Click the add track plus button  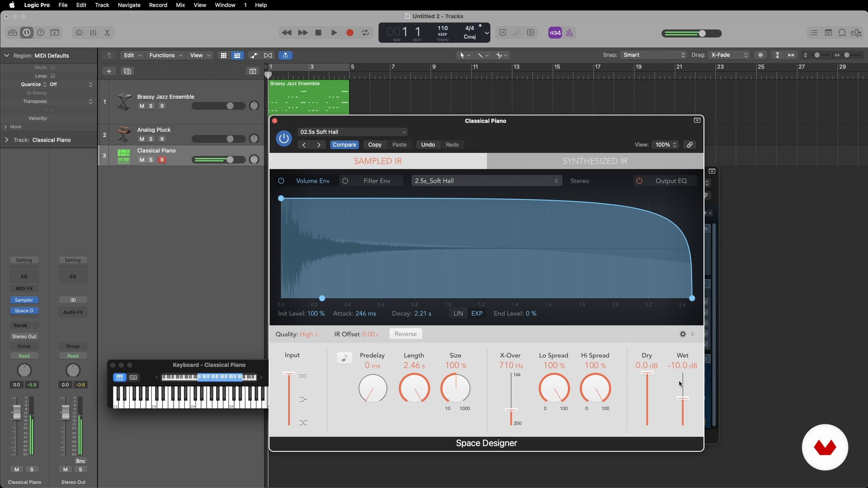109,71
